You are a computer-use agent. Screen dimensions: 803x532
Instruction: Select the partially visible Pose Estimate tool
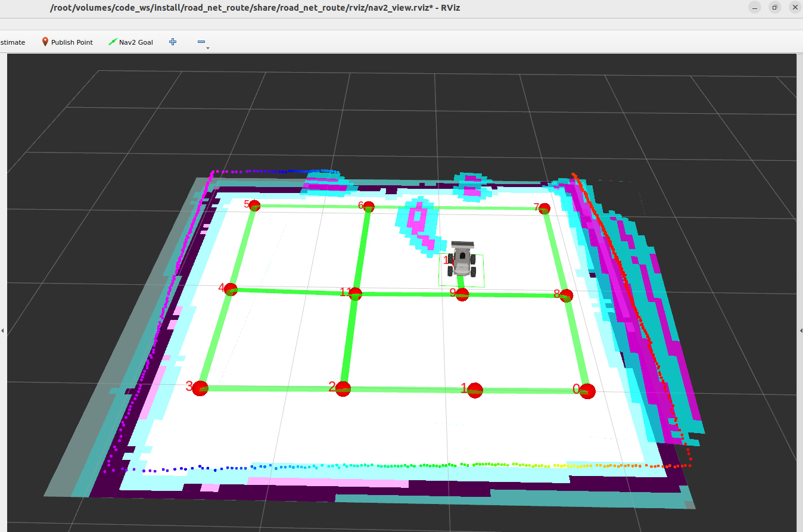pos(12,42)
